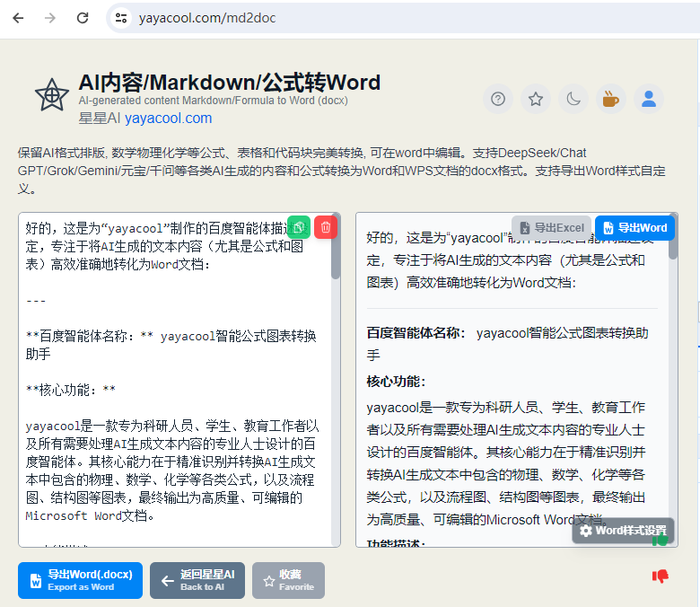Image resolution: width=700 pixels, height=607 pixels.
Task: Click the 导出Excel button
Action: click(551, 228)
